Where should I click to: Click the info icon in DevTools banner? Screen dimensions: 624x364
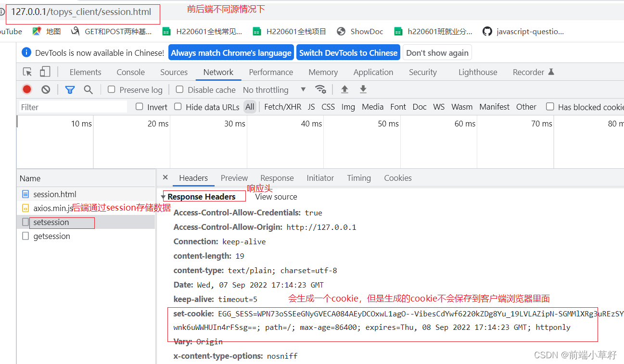[x=26, y=53]
